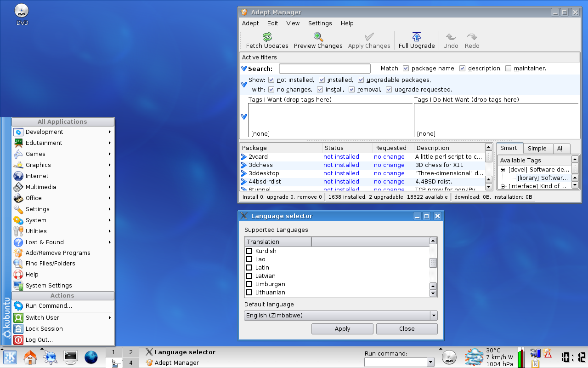Click the language list vertical scrollbar handle
Viewport: 588px width, 368px height.
coord(433,263)
